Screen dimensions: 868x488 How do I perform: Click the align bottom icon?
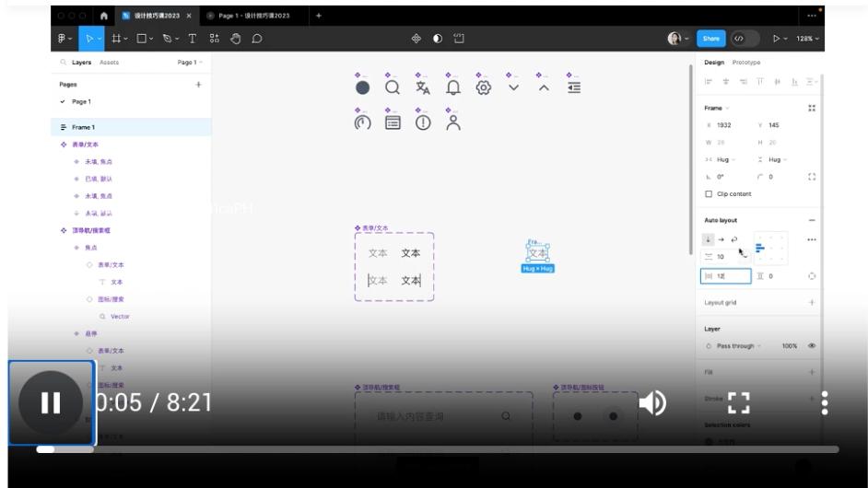tap(794, 81)
